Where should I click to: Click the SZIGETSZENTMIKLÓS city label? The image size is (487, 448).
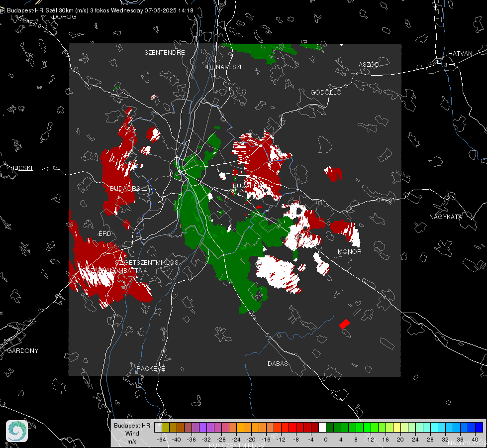(x=147, y=262)
